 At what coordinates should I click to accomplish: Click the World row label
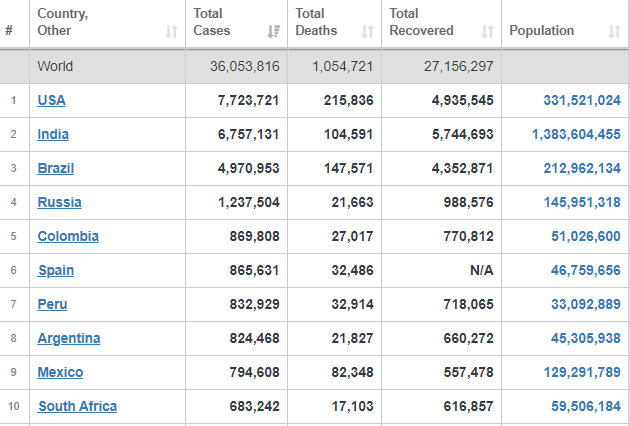55,66
